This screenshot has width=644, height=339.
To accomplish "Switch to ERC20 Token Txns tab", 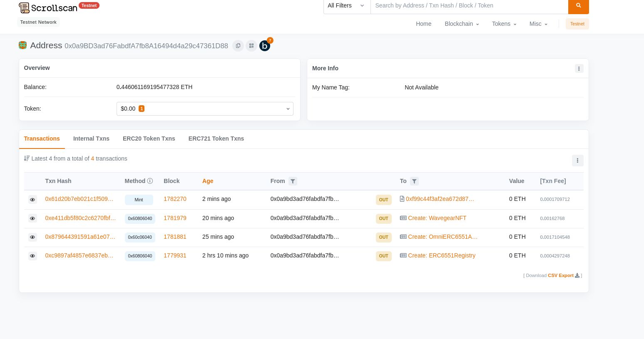I will [149, 139].
